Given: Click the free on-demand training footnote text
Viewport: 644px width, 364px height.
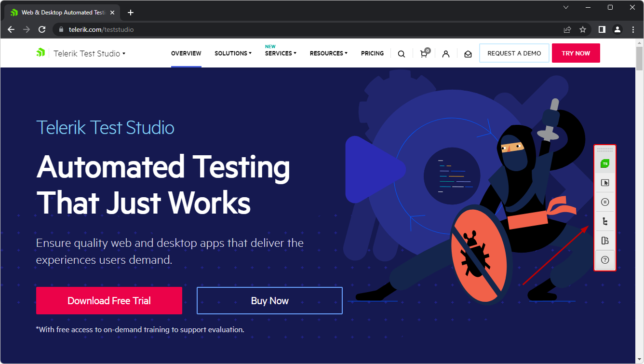Looking at the screenshot, I should pos(140,330).
